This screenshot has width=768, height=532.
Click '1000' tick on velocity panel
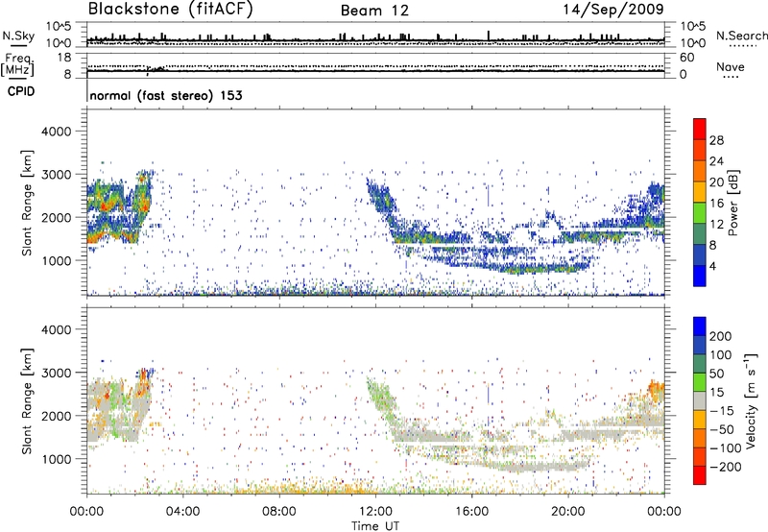[x=57, y=459]
